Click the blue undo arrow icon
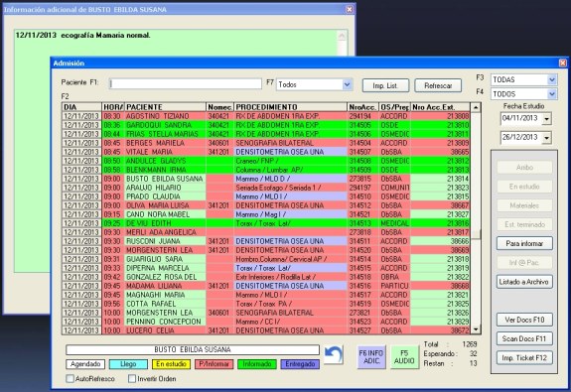 (x=334, y=355)
